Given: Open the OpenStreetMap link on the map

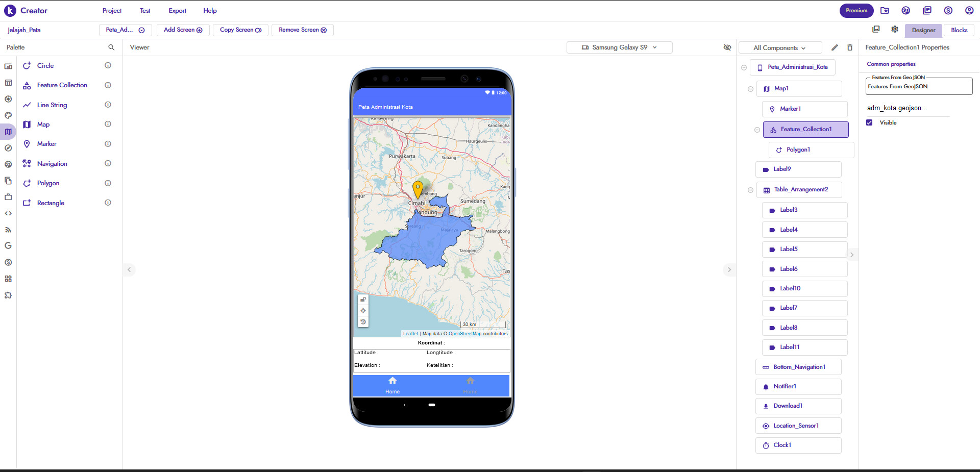Looking at the screenshot, I should click(x=464, y=333).
